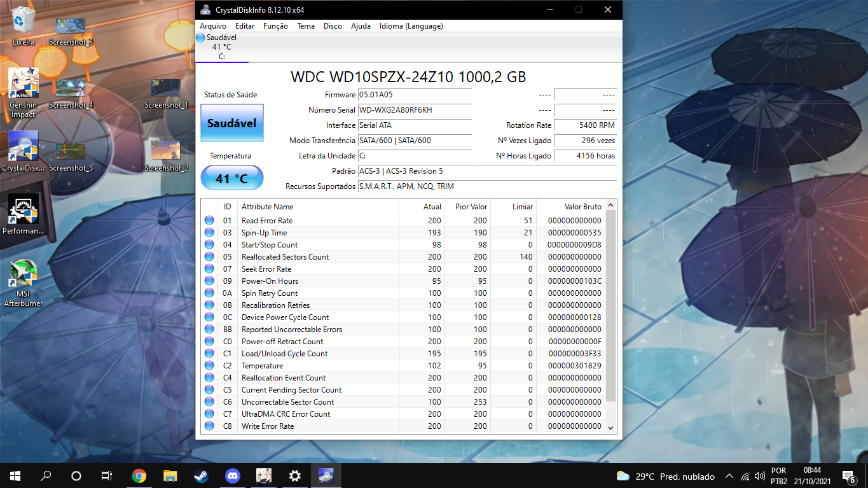Image resolution: width=868 pixels, height=488 pixels.
Task: Click the status orb for Device Power Cycle Count
Action: (209, 317)
